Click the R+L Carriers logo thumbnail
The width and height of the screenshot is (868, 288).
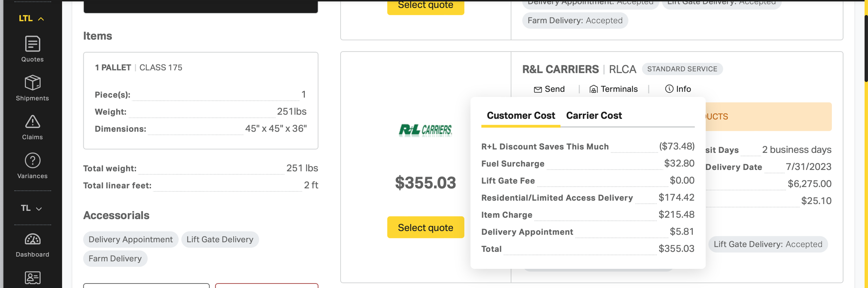(x=425, y=130)
